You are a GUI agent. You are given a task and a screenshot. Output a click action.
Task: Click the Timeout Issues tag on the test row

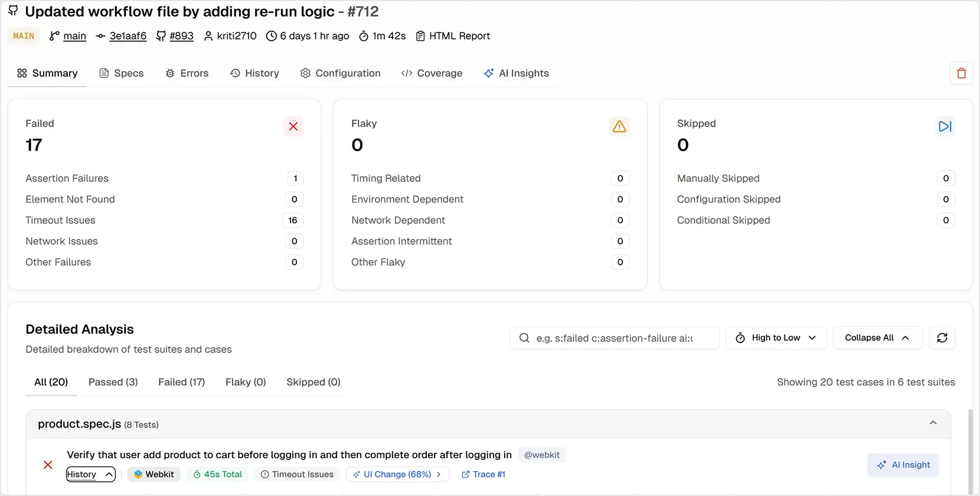click(297, 474)
